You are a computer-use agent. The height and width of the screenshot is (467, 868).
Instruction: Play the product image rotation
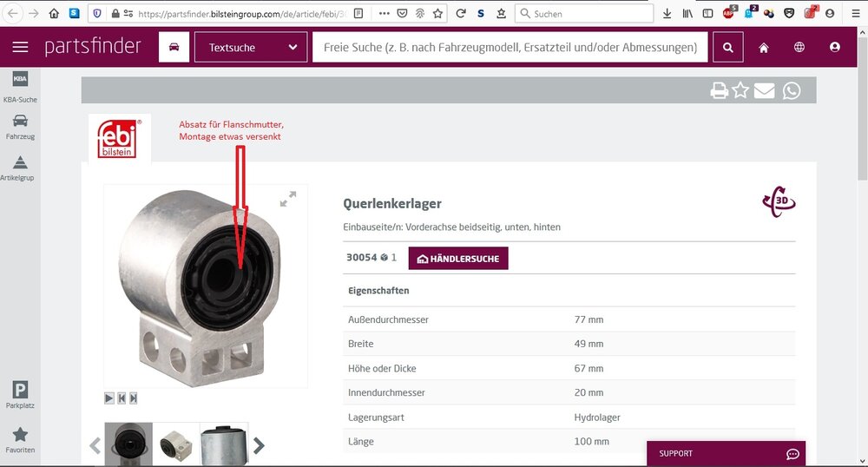(109, 398)
